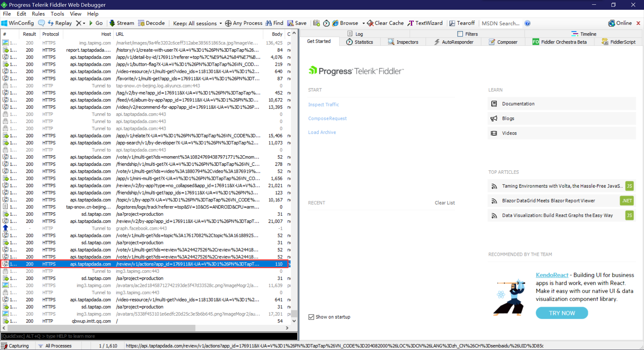Open Fiddler Orchestra Beta tab

click(x=559, y=42)
